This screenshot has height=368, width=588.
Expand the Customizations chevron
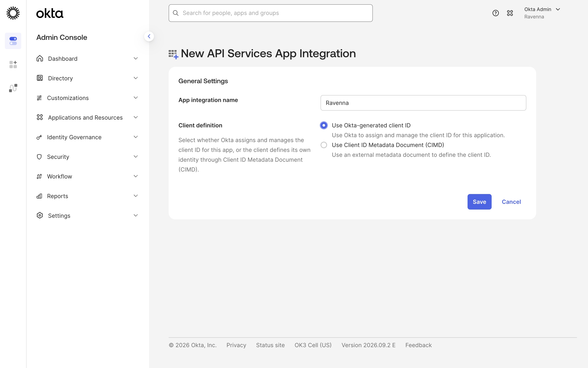pos(136,98)
